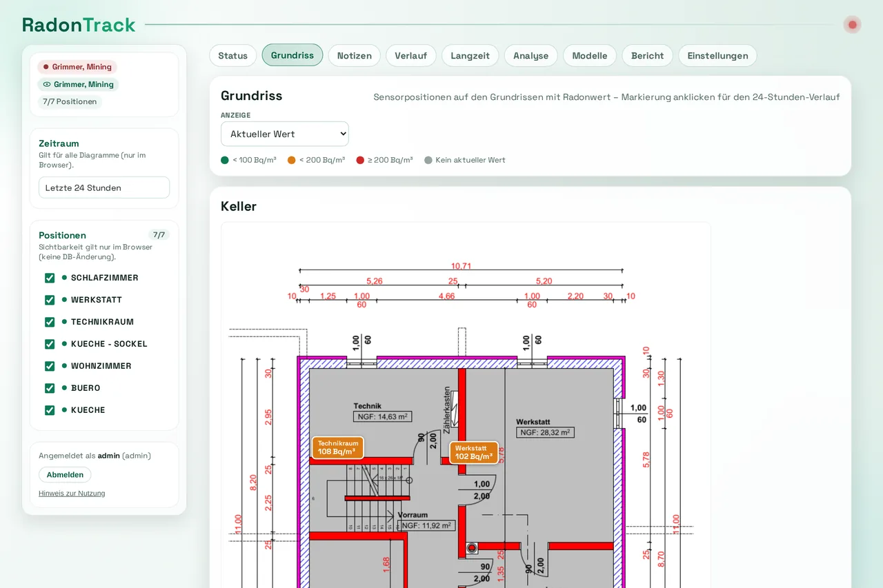The width and height of the screenshot is (883, 588).
Task: Open the Anzeige dropdown showing Aktueller Wert
Action: (x=284, y=134)
